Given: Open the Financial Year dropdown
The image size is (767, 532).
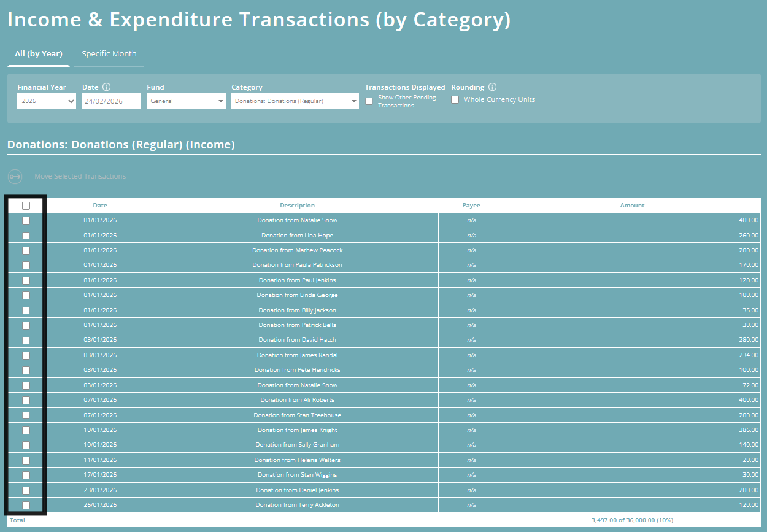Looking at the screenshot, I should (x=46, y=101).
